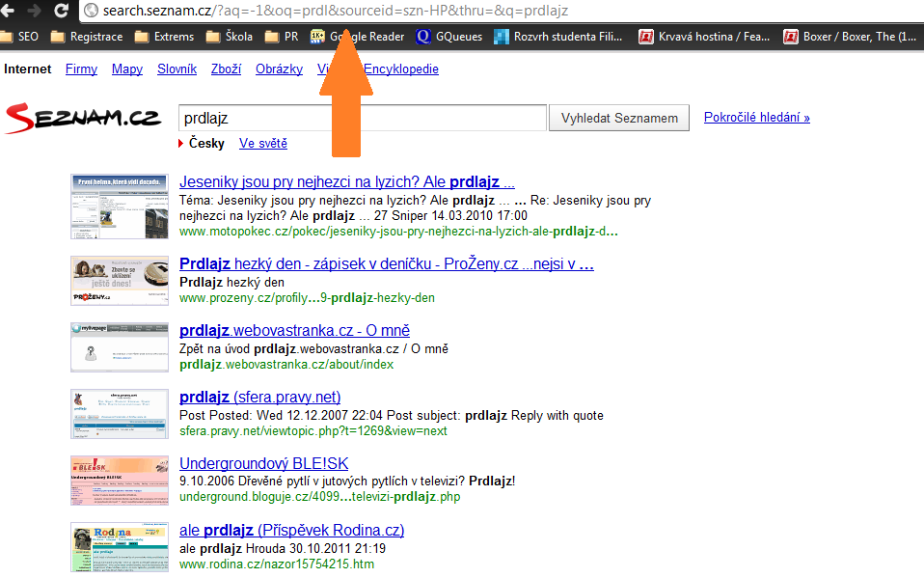Click the browser forward arrow
Image resolution: width=924 pixels, height=578 pixels.
(x=34, y=10)
